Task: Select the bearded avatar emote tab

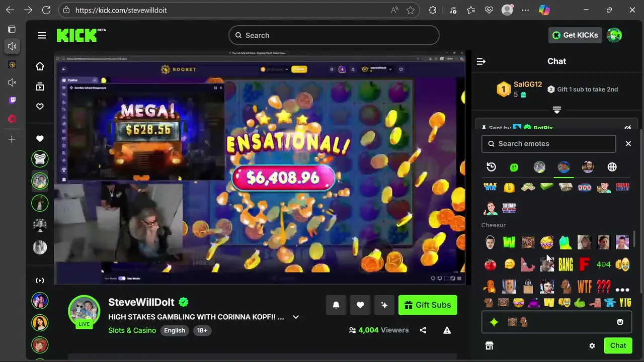Action: click(x=588, y=167)
